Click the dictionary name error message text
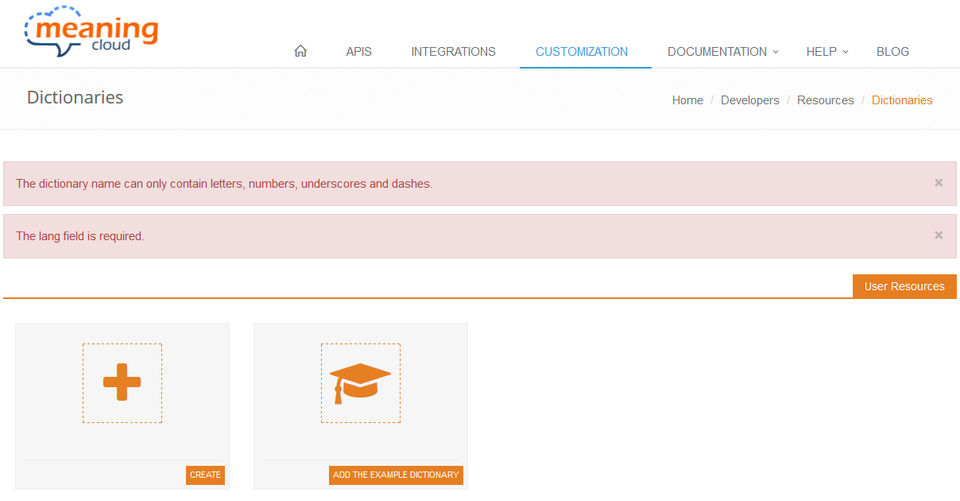Viewport: 960px width, 501px height. pos(224,184)
